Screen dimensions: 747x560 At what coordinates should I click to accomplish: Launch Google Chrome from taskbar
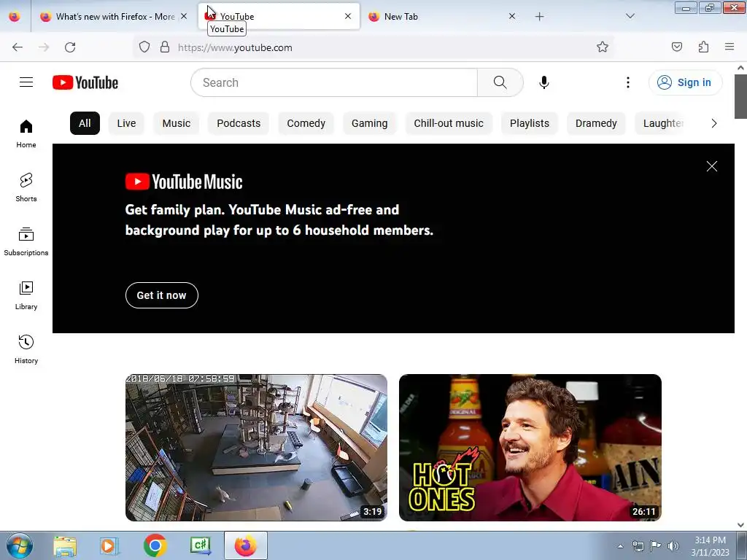tap(155, 545)
